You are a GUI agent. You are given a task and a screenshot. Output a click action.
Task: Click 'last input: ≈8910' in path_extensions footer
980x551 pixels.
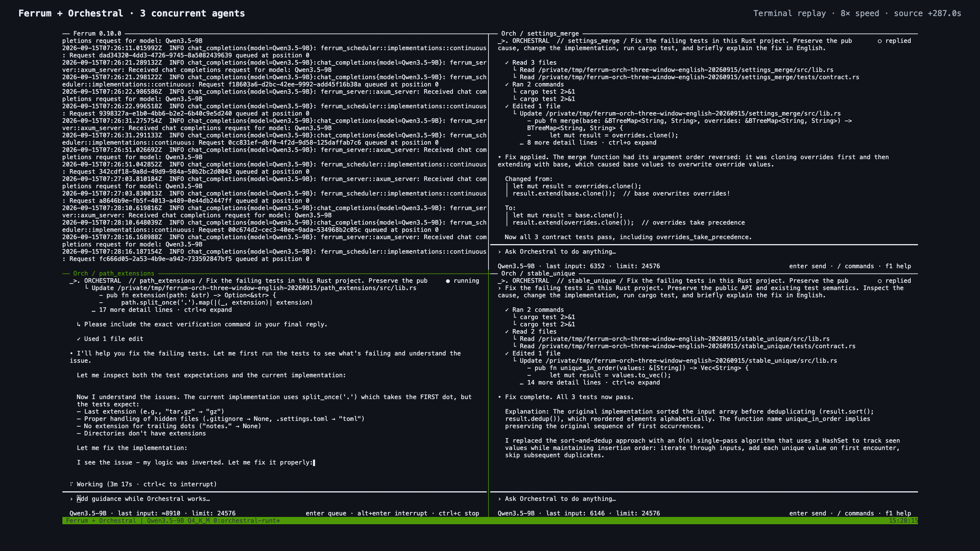(149, 514)
